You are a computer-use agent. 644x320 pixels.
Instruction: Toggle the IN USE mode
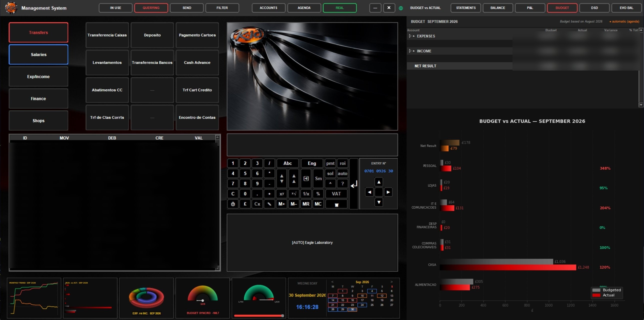115,8
